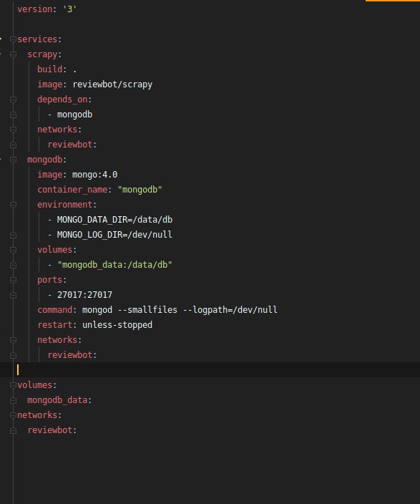Click the 'ports:' key
The image size is (420, 504).
pos(52,280)
